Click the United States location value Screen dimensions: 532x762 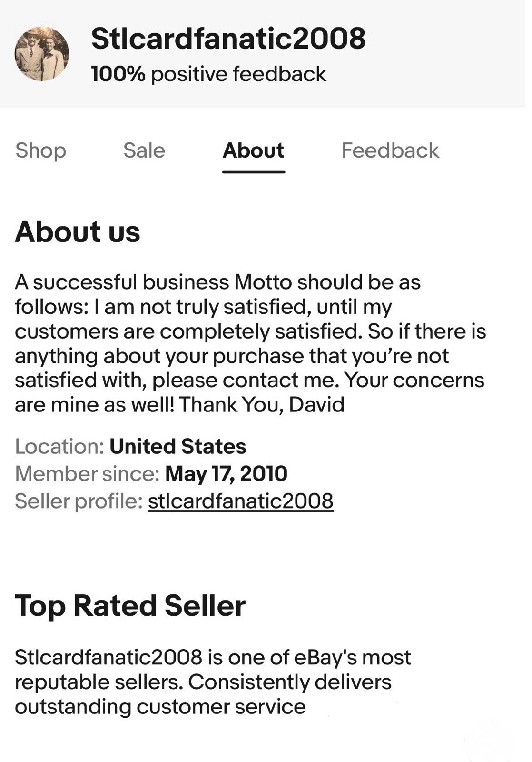178,447
